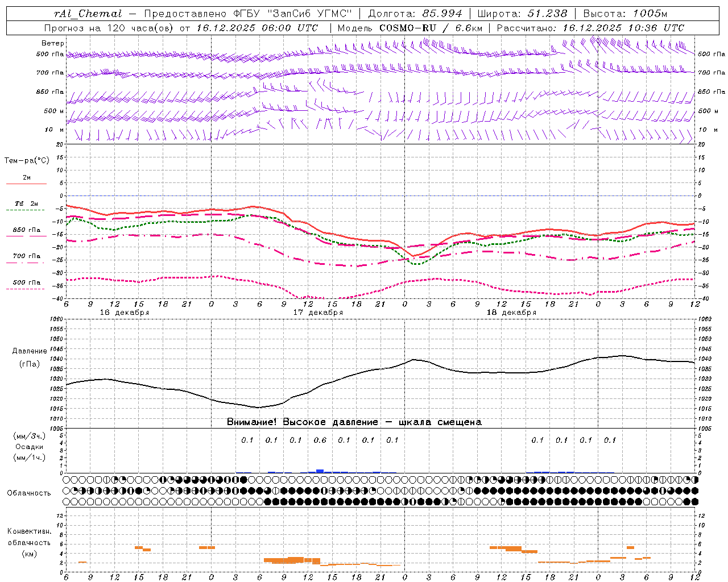Click the Тем-ра(°C) temperature panel label
Image resolution: width=728 pixels, height=582 pixels.
pyautogui.click(x=27, y=161)
